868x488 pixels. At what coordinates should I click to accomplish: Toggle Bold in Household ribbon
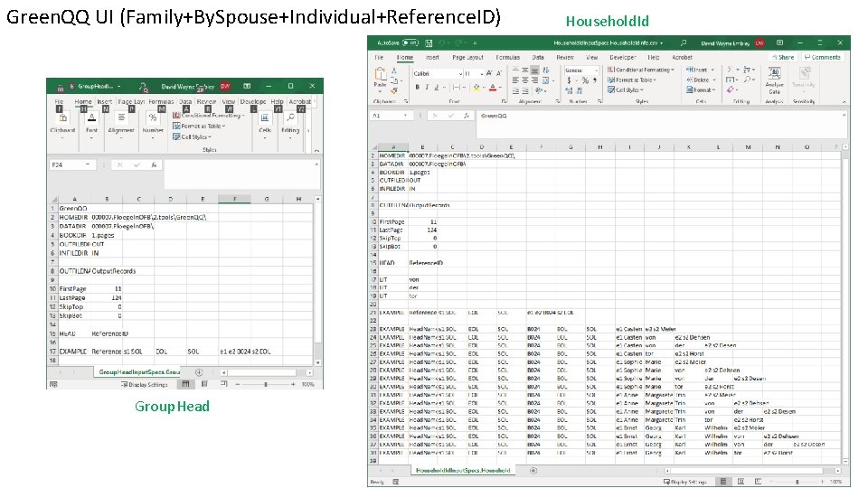pos(417,88)
